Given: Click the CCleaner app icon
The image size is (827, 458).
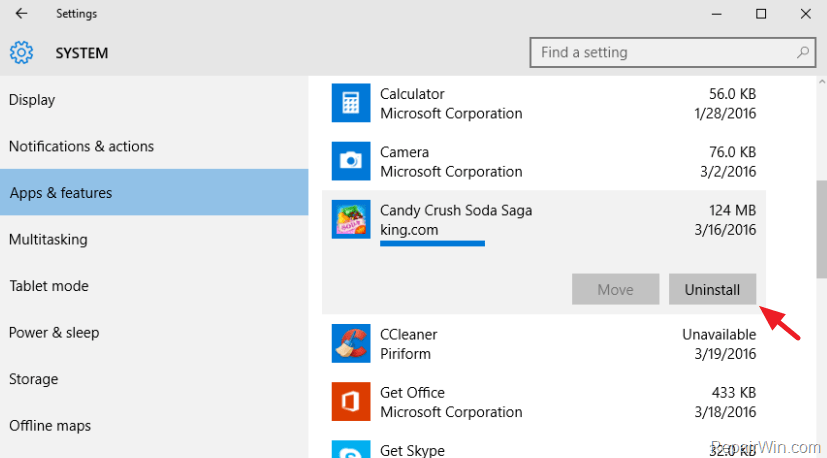Looking at the screenshot, I should pos(351,344).
